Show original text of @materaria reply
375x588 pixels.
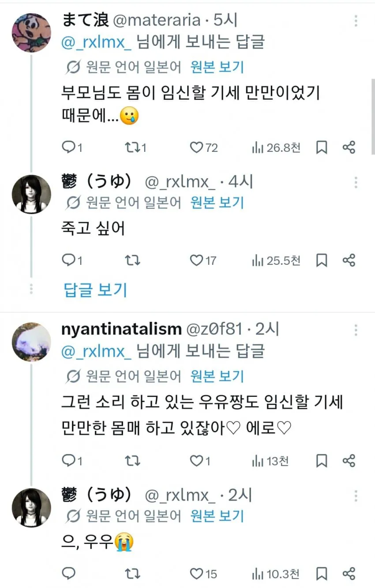tap(217, 67)
